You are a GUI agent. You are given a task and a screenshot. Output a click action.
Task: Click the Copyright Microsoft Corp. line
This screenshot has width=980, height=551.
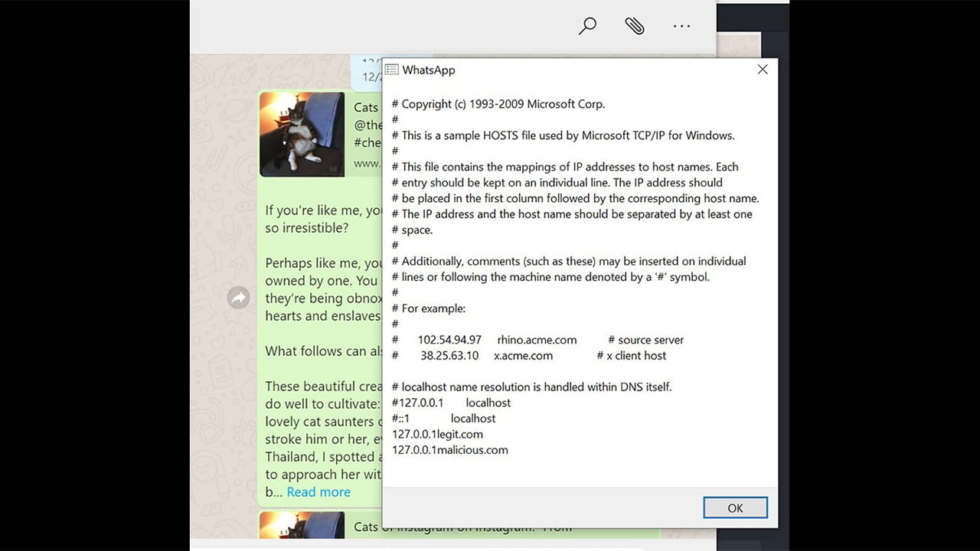coord(498,104)
